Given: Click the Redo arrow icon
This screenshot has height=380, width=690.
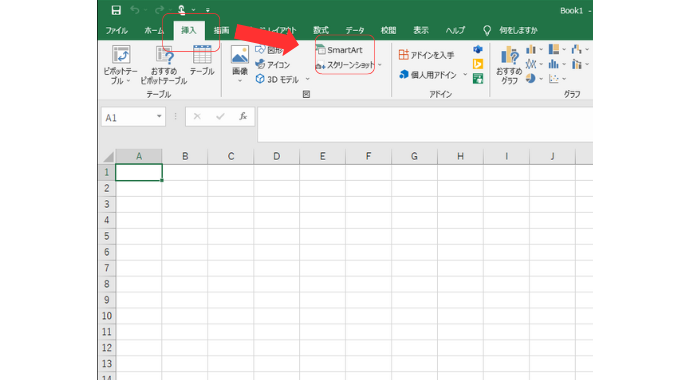Looking at the screenshot, I should click(x=159, y=10).
